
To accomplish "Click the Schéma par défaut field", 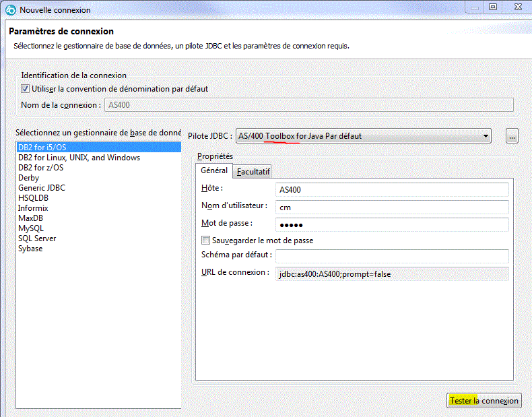I will [x=392, y=256].
